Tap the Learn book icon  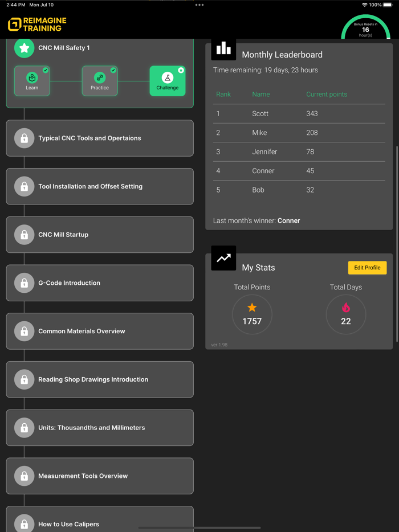pos(32,77)
